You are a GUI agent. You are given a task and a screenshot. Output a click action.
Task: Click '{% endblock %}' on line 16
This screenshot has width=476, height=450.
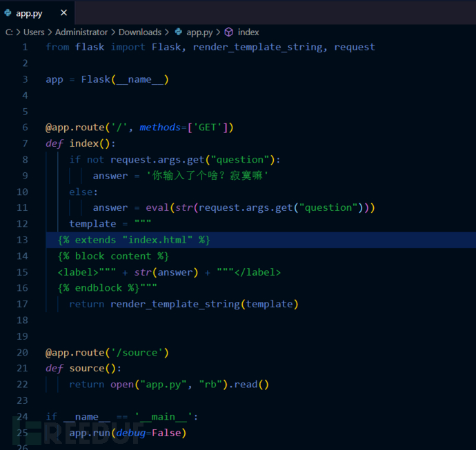click(99, 288)
